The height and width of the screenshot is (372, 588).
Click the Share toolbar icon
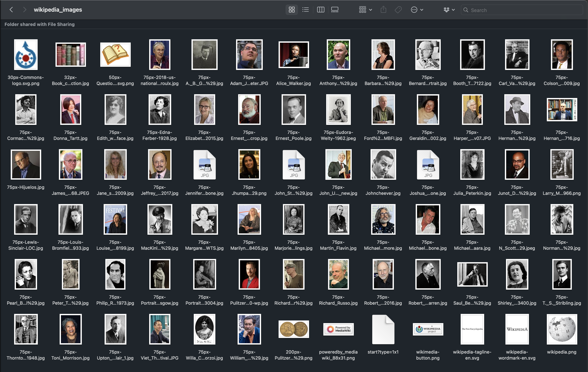pyautogui.click(x=383, y=10)
